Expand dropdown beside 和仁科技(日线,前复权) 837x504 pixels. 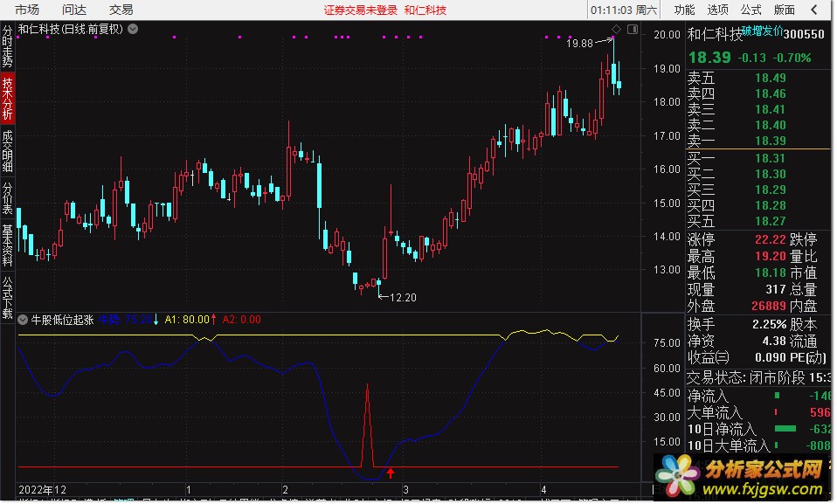(133, 29)
